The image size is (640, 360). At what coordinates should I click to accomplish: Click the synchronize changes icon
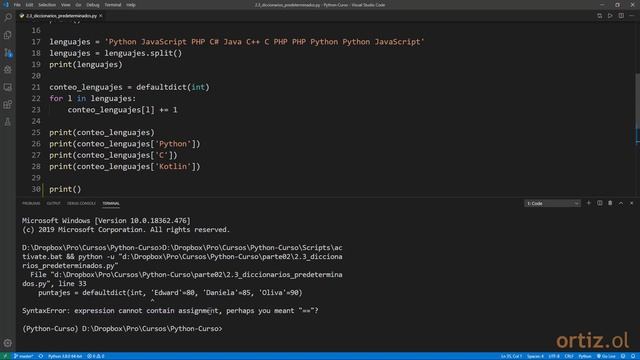click(41, 356)
